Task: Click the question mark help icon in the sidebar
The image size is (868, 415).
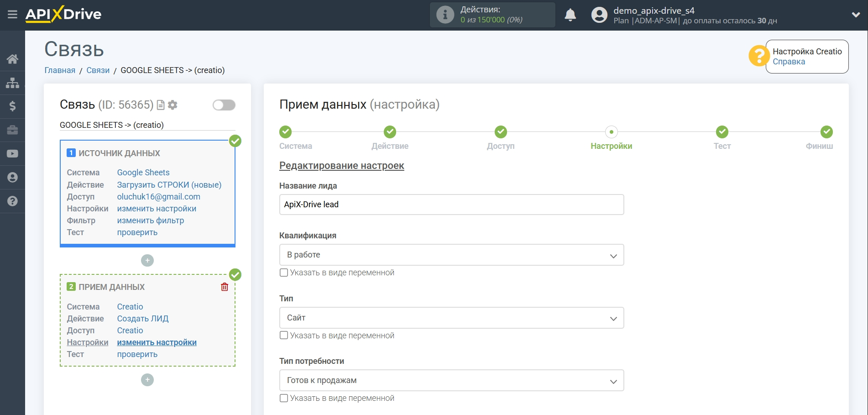Action: tap(12, 201)
